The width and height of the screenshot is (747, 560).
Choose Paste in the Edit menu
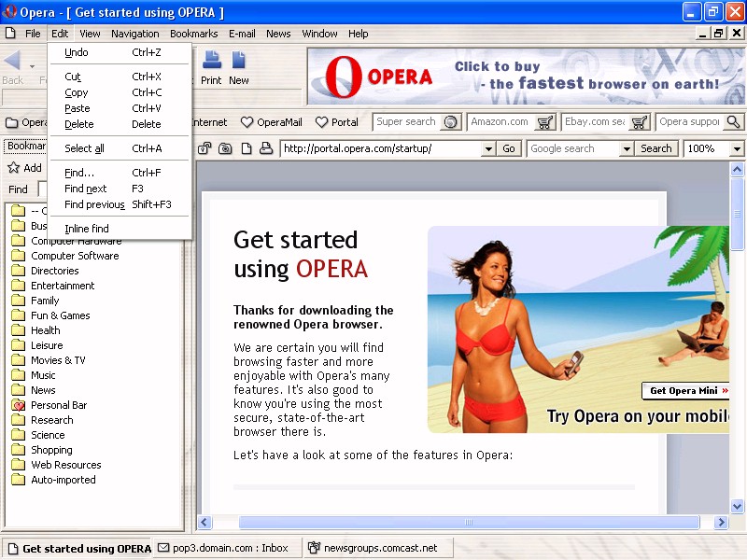[x=120, y=108]
